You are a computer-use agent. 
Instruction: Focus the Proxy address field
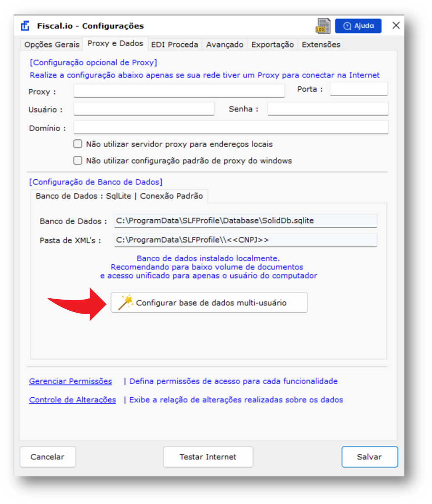[x=179, y=91]
